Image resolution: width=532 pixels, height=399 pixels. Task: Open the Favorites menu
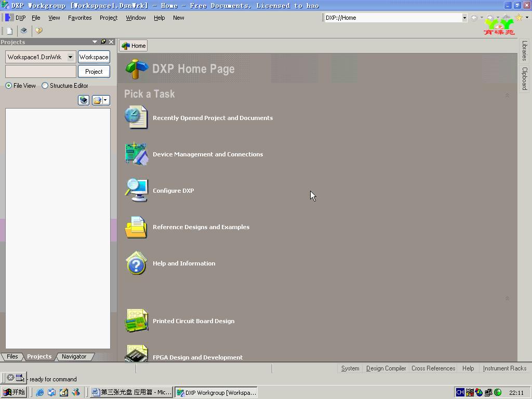79,18
